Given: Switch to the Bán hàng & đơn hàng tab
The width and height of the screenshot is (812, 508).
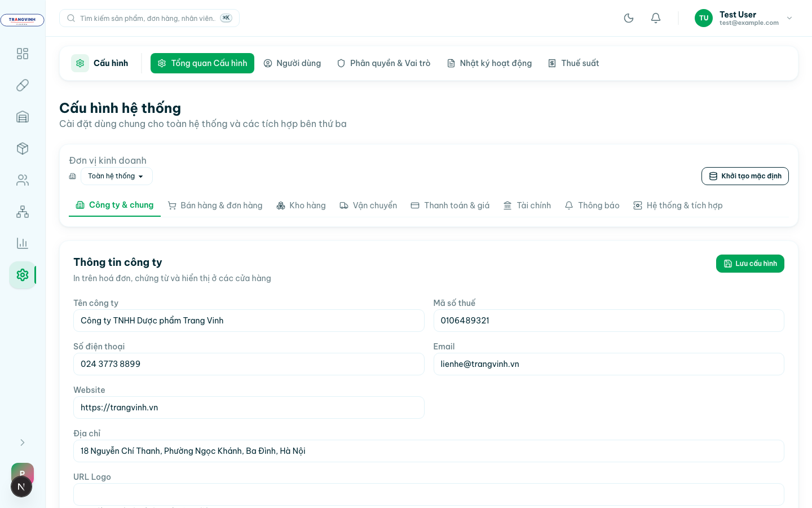Looking at the screenshot, I should (215, 205).
